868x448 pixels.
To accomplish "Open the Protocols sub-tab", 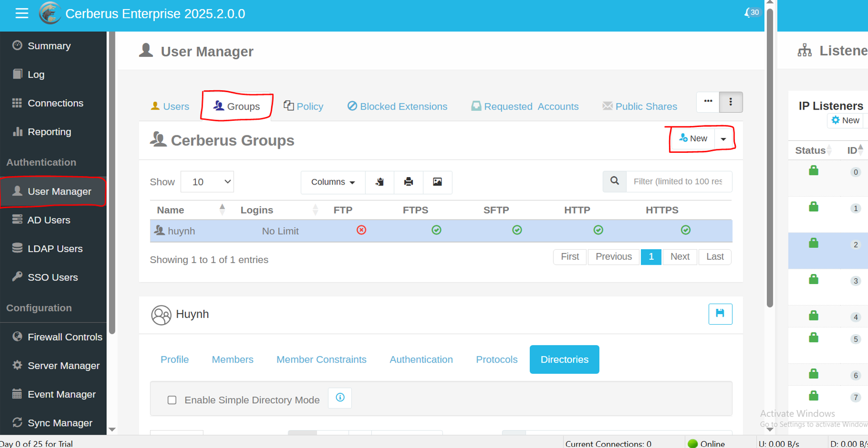I will [497, 359].
